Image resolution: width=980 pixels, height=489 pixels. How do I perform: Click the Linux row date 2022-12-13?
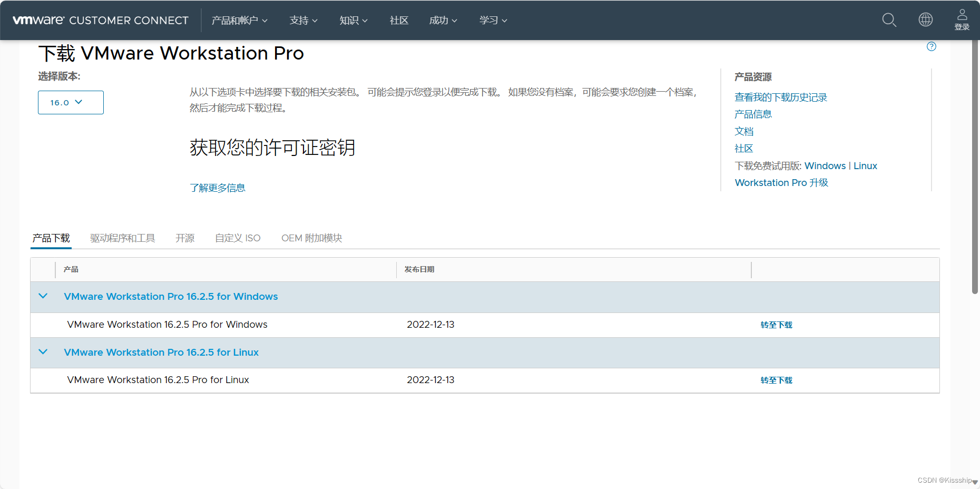coord(430,380)
